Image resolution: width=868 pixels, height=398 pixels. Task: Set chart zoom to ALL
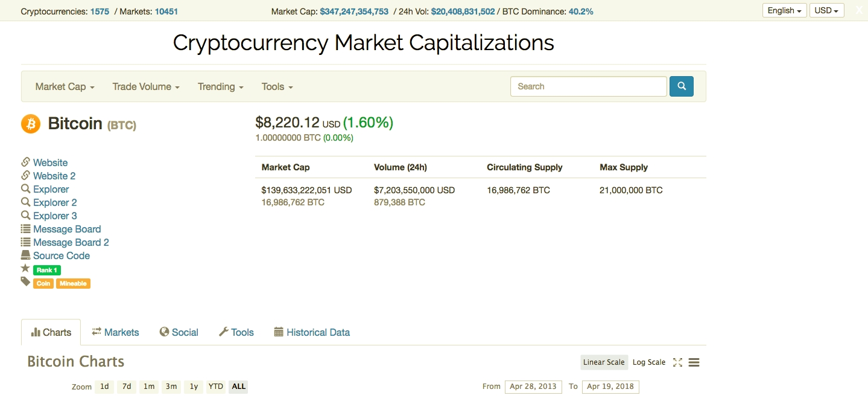pyautogui.click(x=238, y=387)
